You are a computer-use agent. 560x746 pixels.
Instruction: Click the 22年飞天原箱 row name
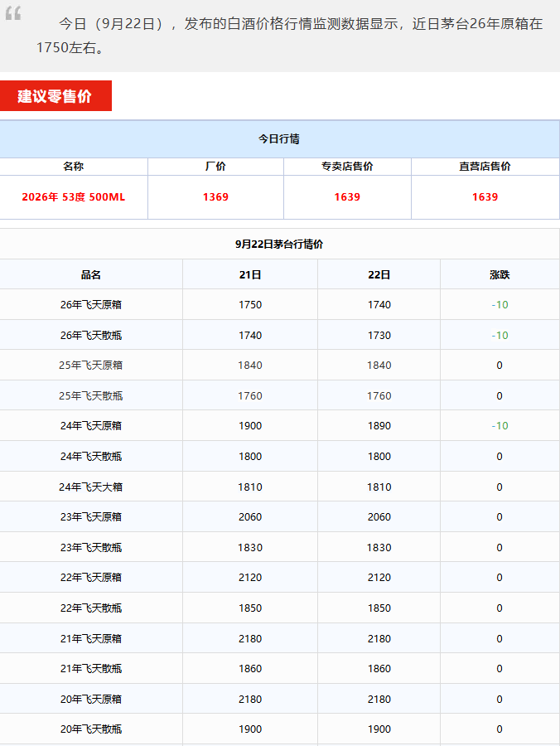click(91, 577)
